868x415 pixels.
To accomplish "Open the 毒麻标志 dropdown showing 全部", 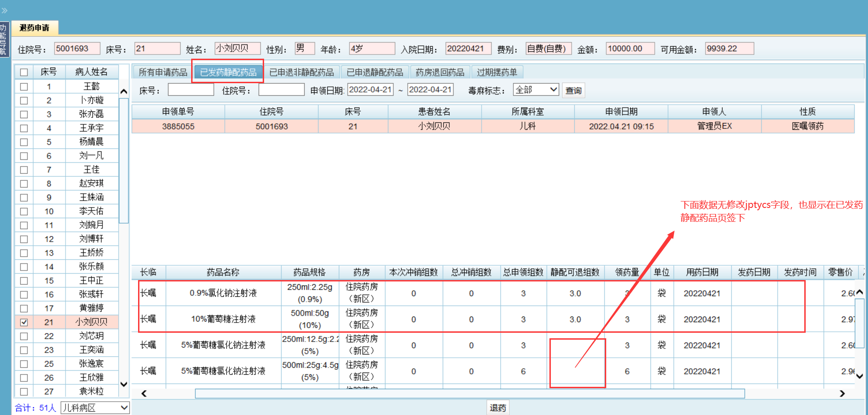I will [x=536, y=90].
